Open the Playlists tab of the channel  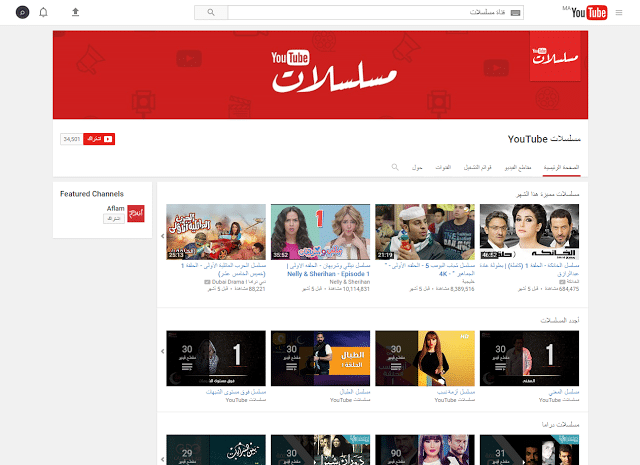coord(478,167)
